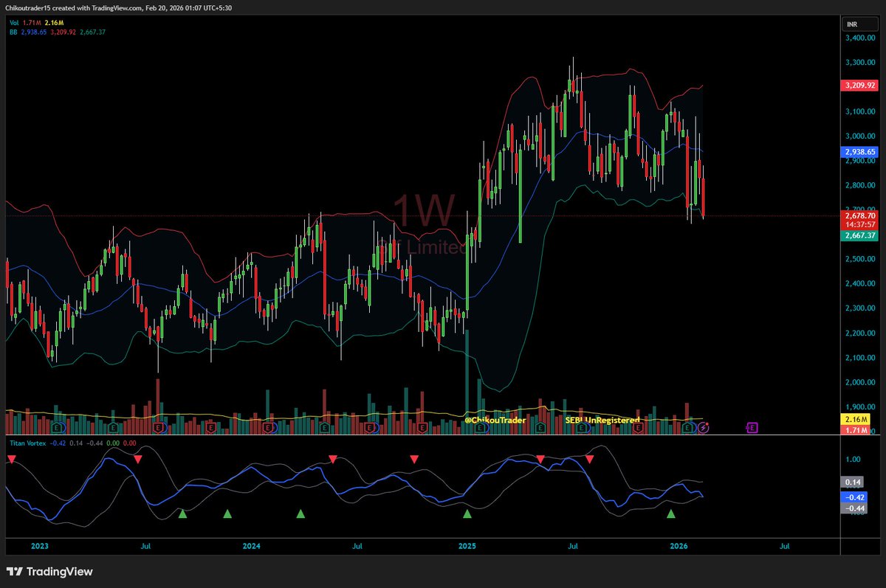Click the blue 2,938.65 basis price label
Image resolution: width=886 pixels, height=588 pixels.
(859, 151)
